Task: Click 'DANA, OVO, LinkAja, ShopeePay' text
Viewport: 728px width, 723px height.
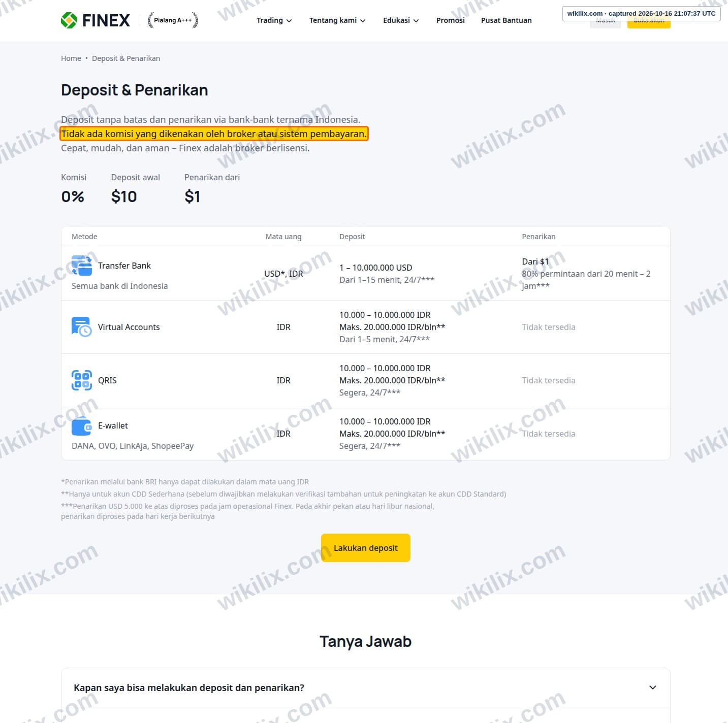Action: click(x=133, y=446)
